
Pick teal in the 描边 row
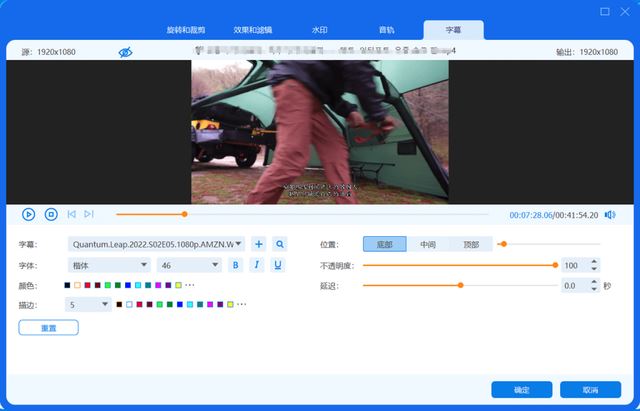[x=200, y=304]
